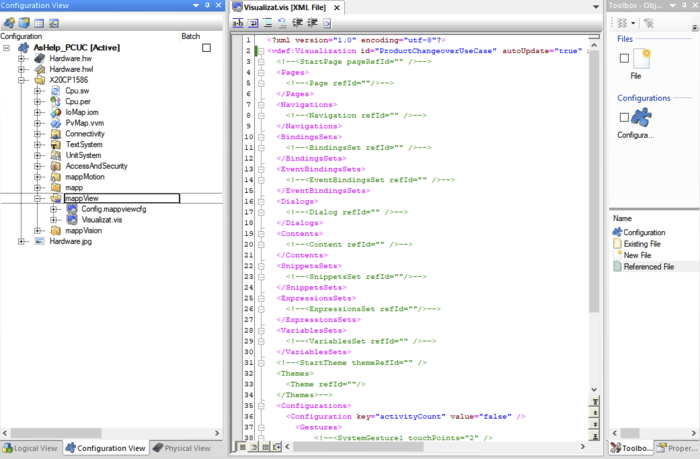The height and width of the screenshot is (459, 700).
Task: Expand the Hardware.hw node
Action: click(21, 58)
